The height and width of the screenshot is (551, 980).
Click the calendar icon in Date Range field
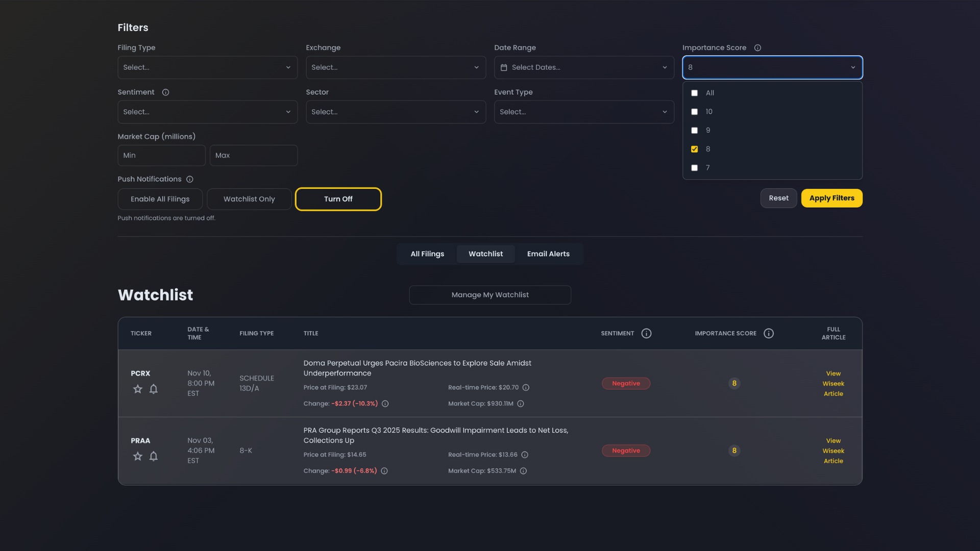pos(504,67)
